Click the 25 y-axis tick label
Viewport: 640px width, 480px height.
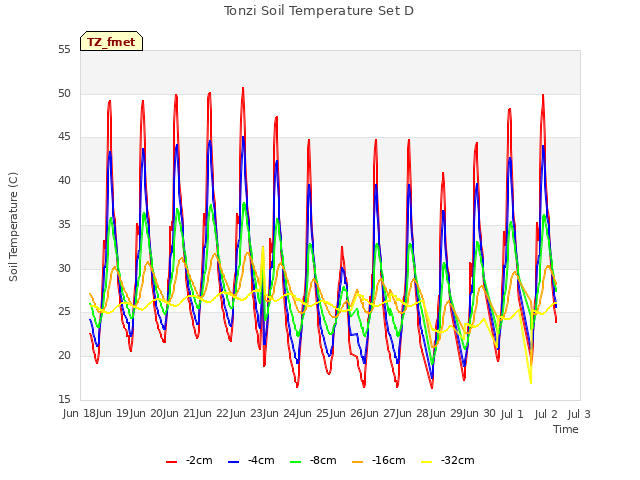[x=64, y=312]
